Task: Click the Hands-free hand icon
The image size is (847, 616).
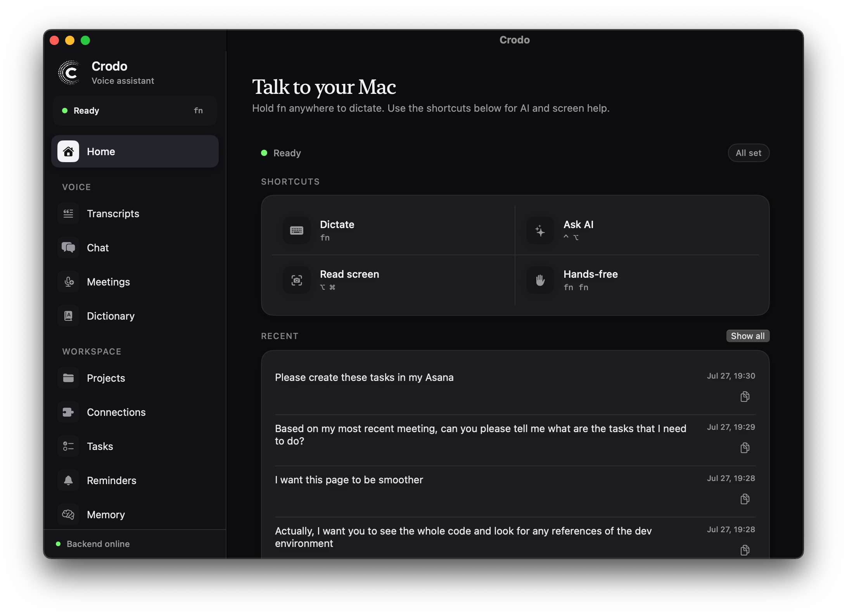Action: (540, 280)
